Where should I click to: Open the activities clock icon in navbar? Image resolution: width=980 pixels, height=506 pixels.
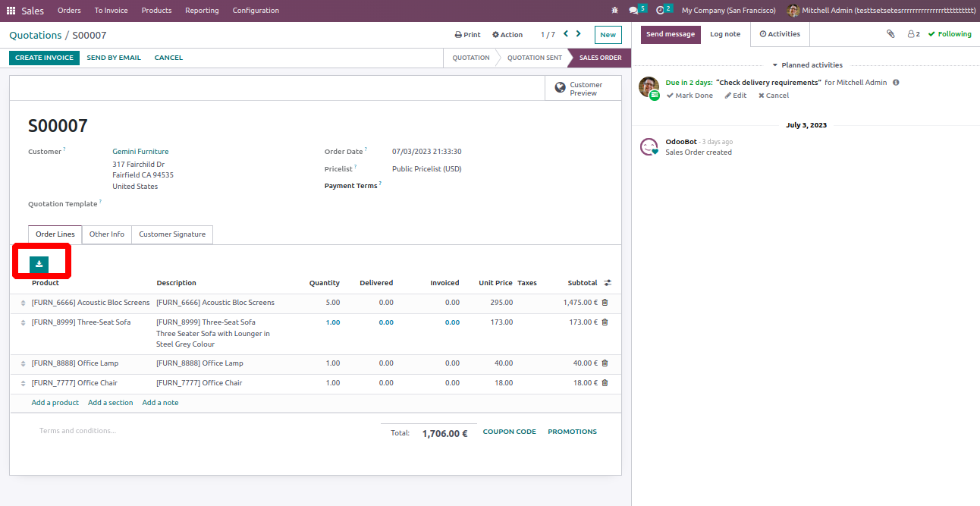[661, 11]
